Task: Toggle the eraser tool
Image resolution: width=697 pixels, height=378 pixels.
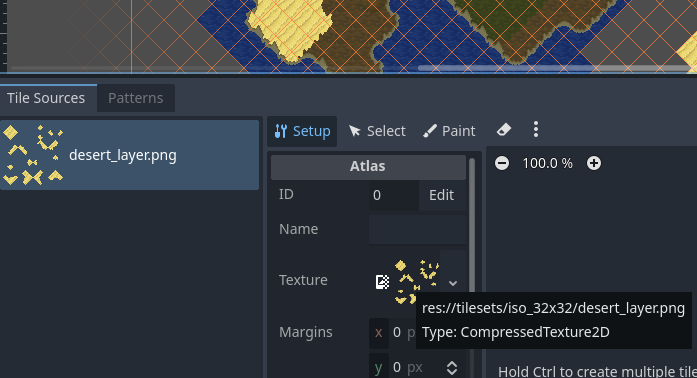Action: [504, 130]
